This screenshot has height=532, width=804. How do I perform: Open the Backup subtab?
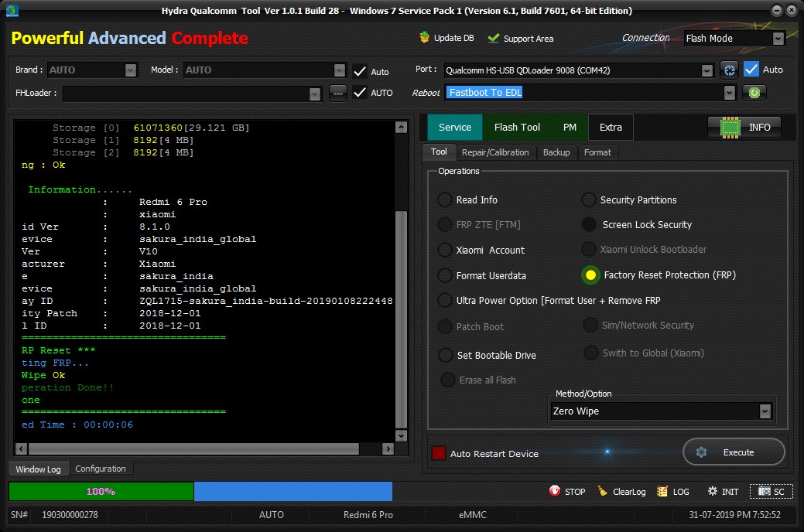coord(556,152)
